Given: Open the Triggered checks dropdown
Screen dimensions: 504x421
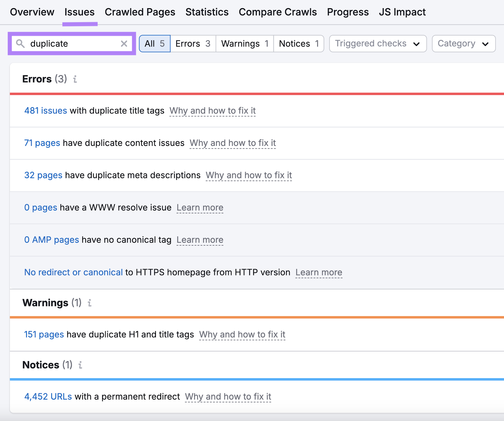Looking at the screenshot, I should 377,43.
